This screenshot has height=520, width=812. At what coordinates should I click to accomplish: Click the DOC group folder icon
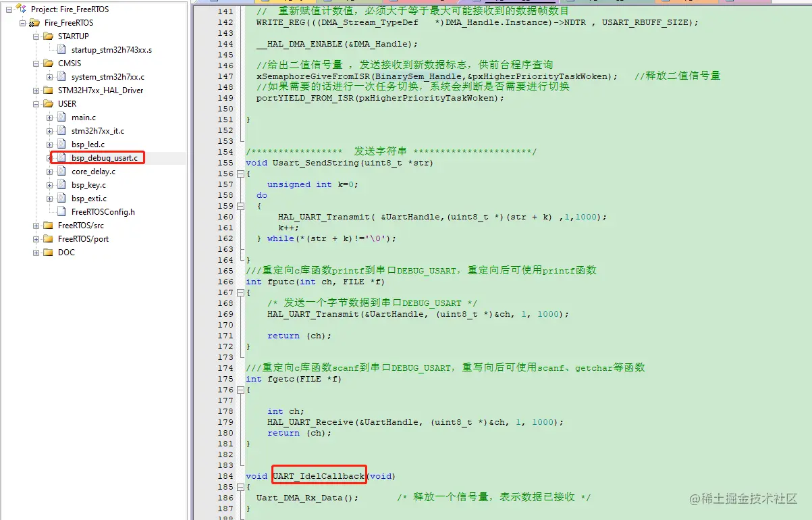[x=48, y=252]
